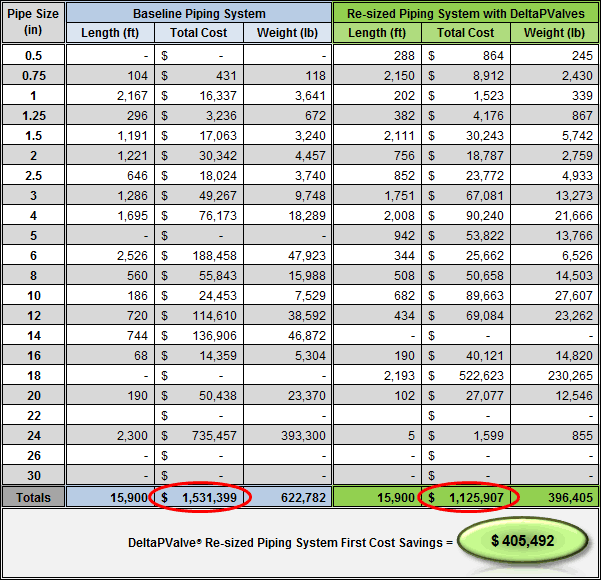Click the weight value 14,820
Image resolution: width=601 pixels, height=580 pixels.
(x=574, y=355)
